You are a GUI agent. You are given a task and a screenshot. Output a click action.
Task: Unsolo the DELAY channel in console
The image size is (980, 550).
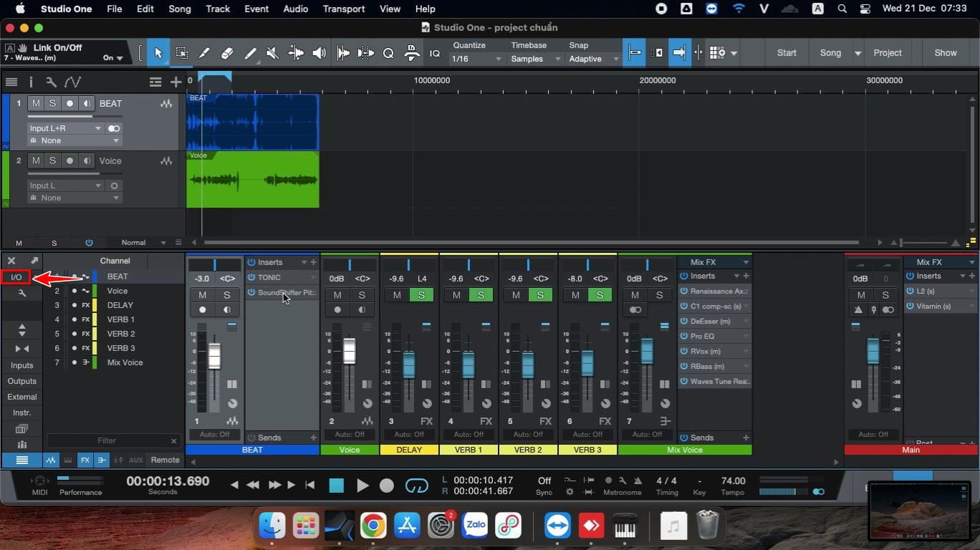421,295
